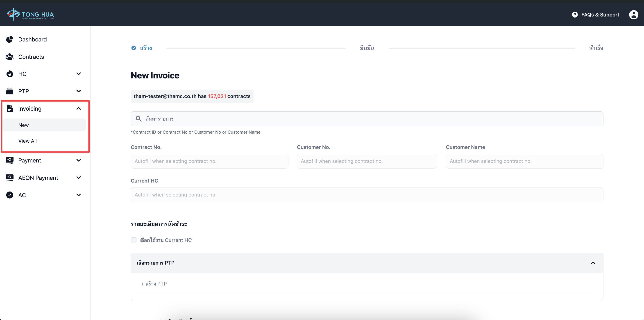Click the Tong Hua logo

pyautogui.click(x=30, y=14)
